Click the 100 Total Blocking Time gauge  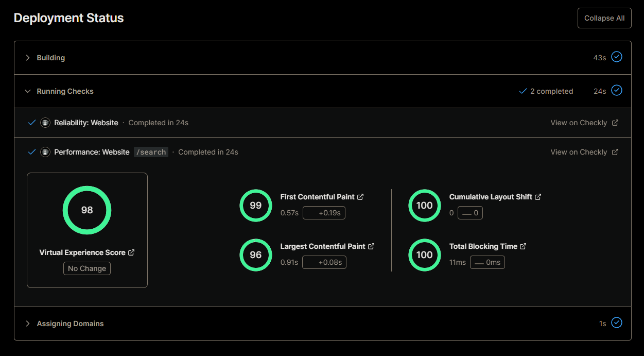pos(425,255)
